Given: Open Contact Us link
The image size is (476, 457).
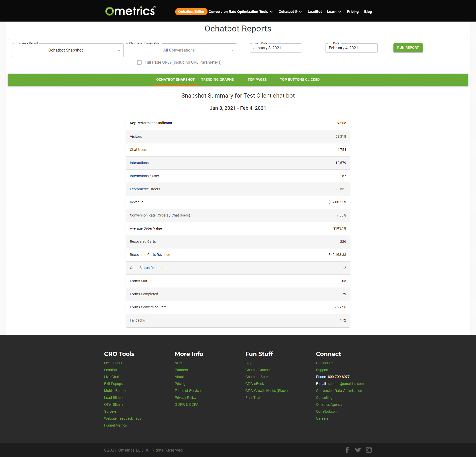Looking at the screenshot, I should click(x=324, y=363).
